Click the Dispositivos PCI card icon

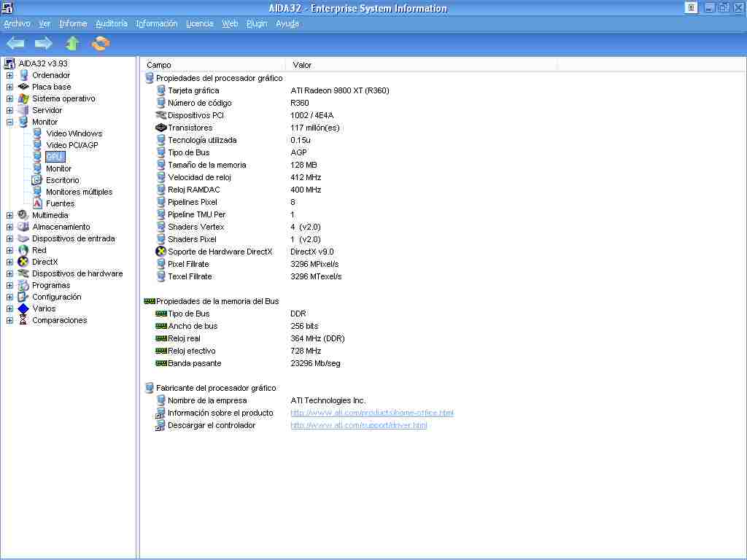tap(161, 115)
